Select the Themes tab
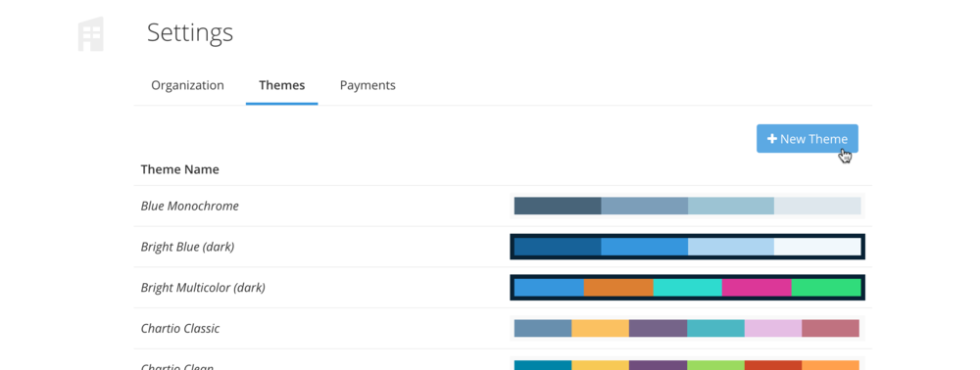This screenshot has height=370, width=980. (x=282, y=85)
